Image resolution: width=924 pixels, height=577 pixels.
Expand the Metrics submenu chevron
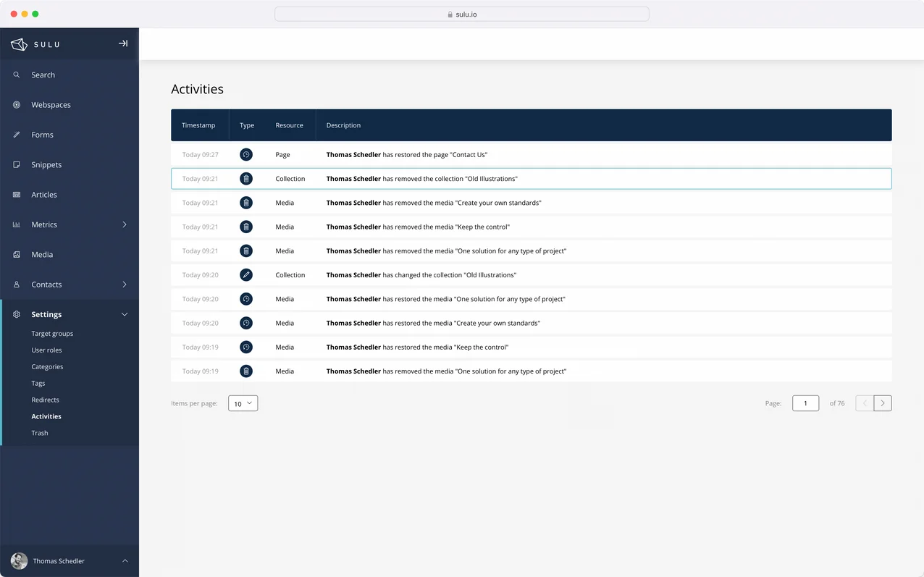tap(124, 225)
